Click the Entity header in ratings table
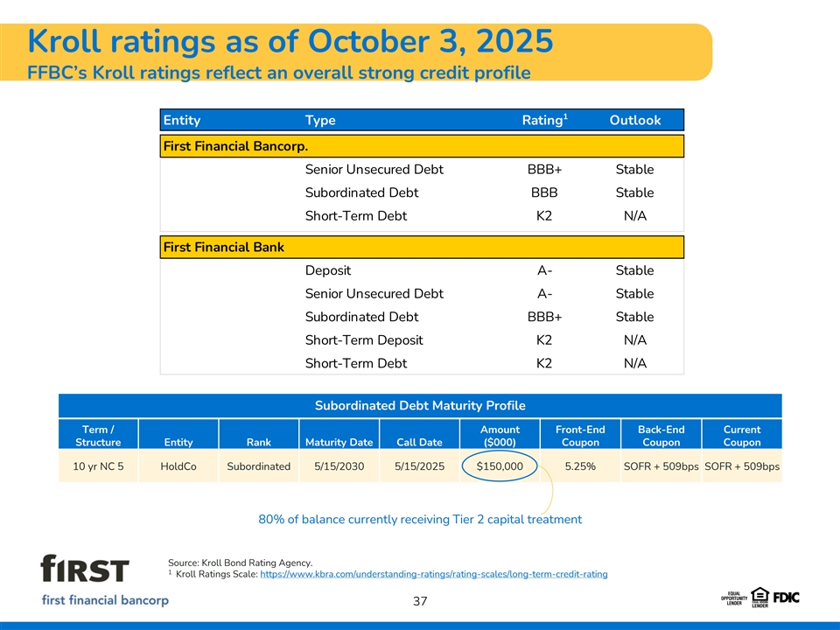 (x=182, y=120)
